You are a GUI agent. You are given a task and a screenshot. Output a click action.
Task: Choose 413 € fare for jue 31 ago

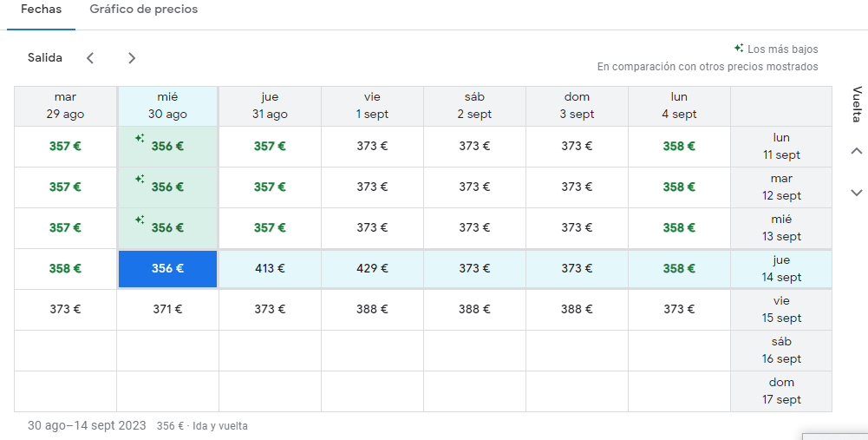tap(270, 269)
